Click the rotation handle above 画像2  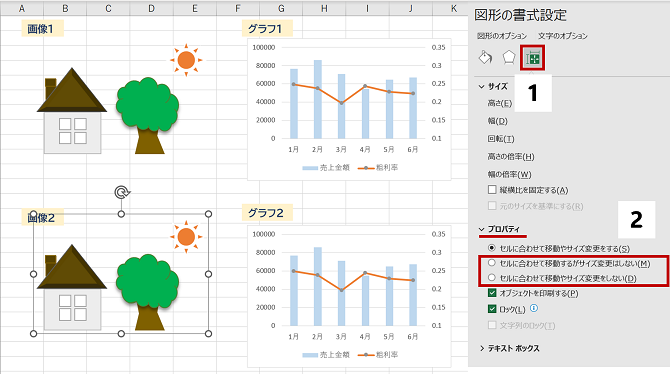122,192
